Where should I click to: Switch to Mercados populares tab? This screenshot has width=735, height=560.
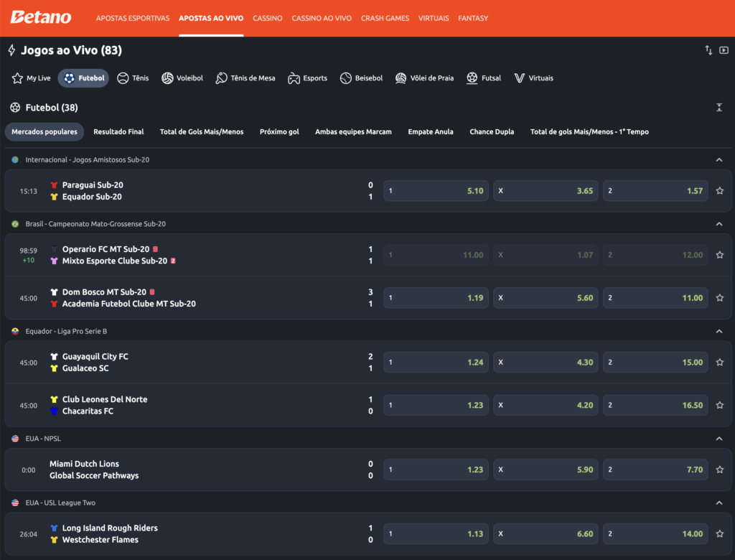[45, 132]
